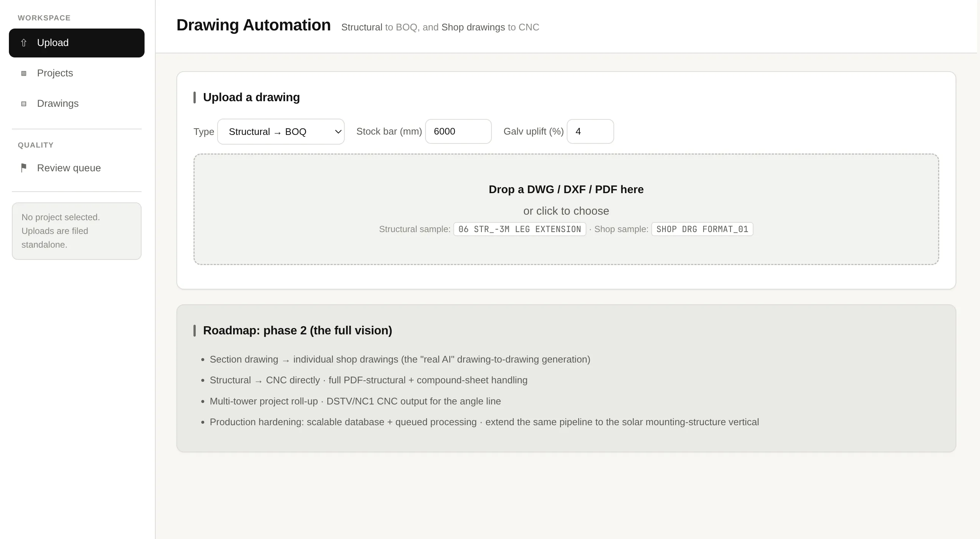The width and height of the screenshot is (980, 539).
Task: Click the Drawings list icon
Action: pyautogui.click(x=24, y=104)
